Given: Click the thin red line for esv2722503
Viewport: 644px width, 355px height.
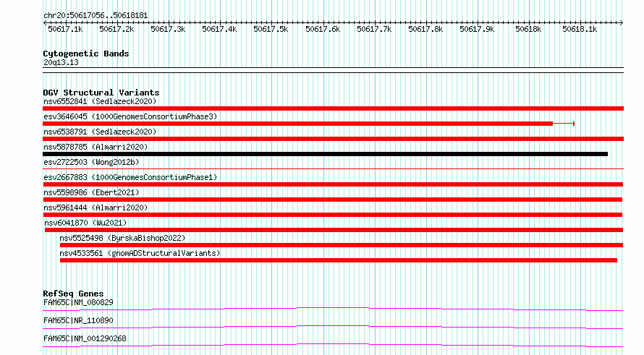Looking at the screenshot, I should pyautogui.click(x=333, y=168).
